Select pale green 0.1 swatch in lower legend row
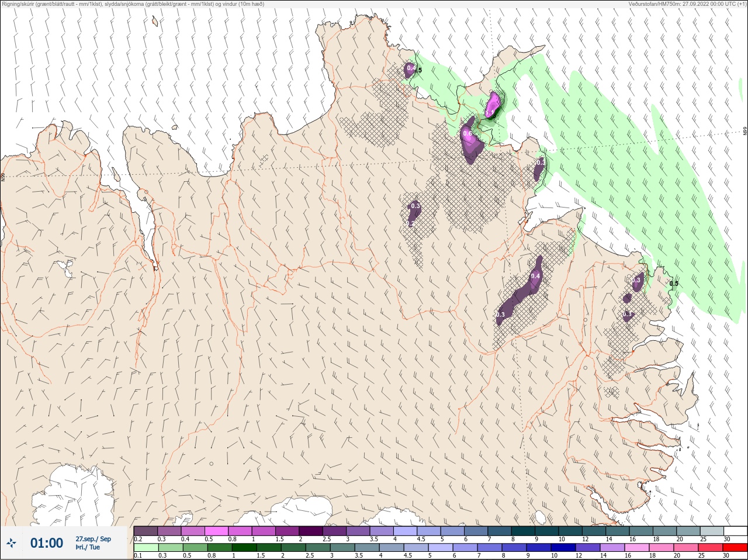Image resolution: width=748 pixels, height=560 pixels. point(146,548)
